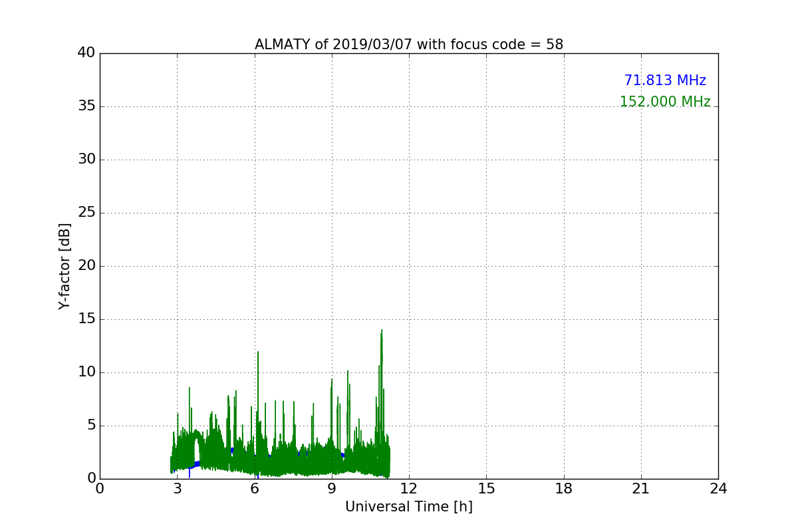Image resolution: width=798 pixels, height=532 pixels.
Task: Click y-axis tick label 40
Action: click(86, 53)
